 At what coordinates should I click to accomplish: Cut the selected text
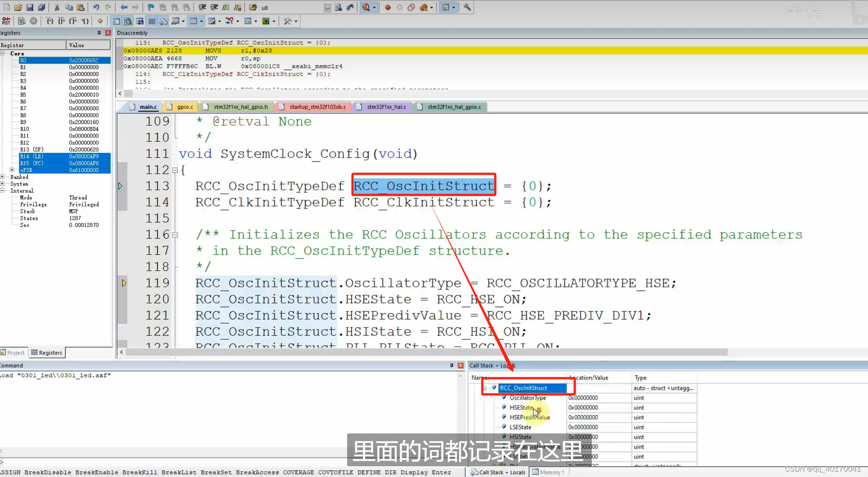pos(57,7)
